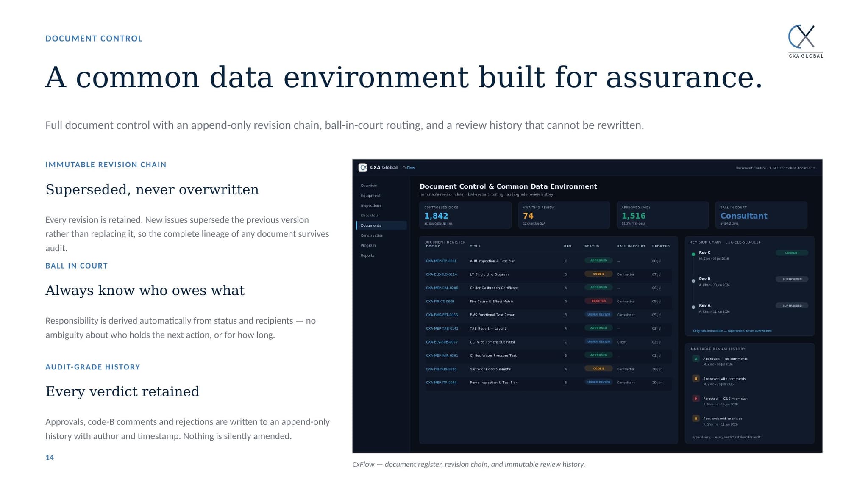The height and width of the screenshot is (488, 868).
Task: Click the REV column header
Action: pos(568,246)
